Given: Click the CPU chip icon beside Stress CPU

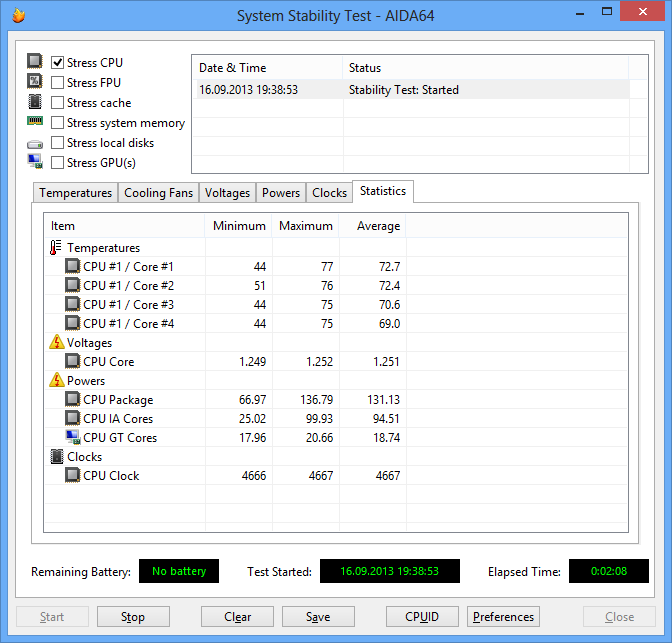Looking at the screenshot, I should coord(35,61).
